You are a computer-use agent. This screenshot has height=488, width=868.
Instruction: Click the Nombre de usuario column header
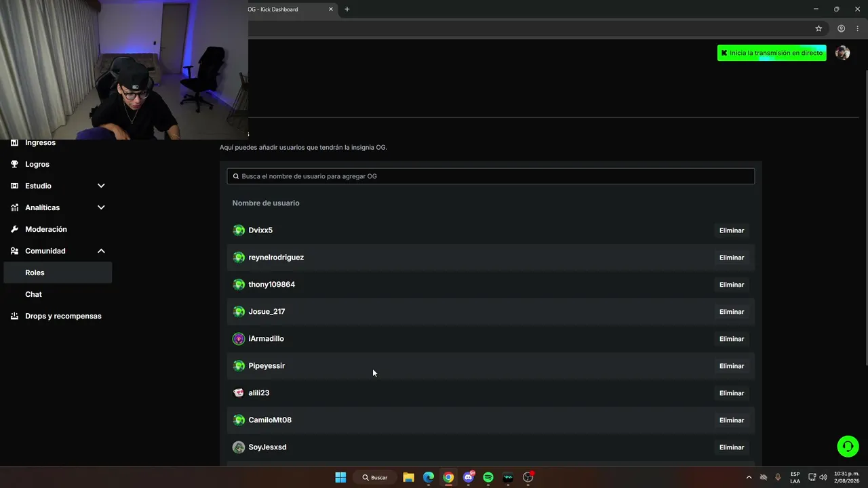coord(266,203)
